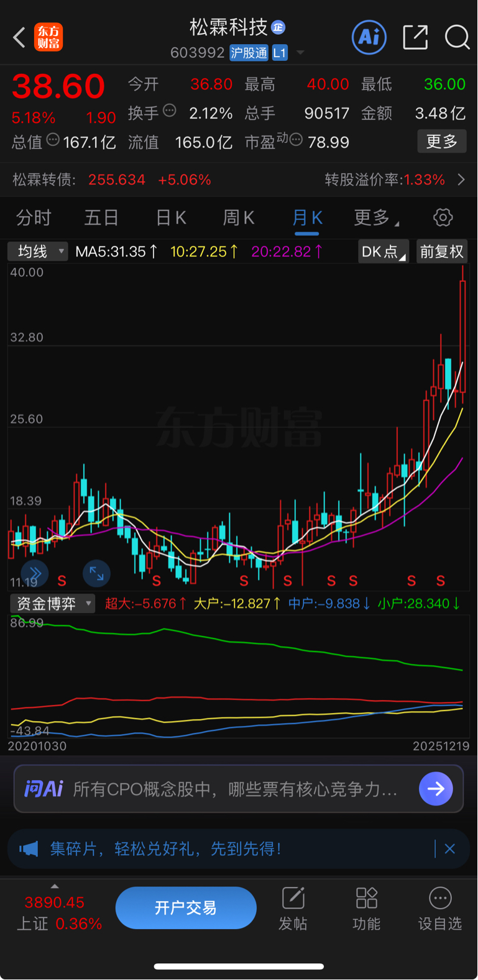The width and height of the screenshot is (478, 980).
Task: Switch to the 日K tab
Action: pos(171,218)
